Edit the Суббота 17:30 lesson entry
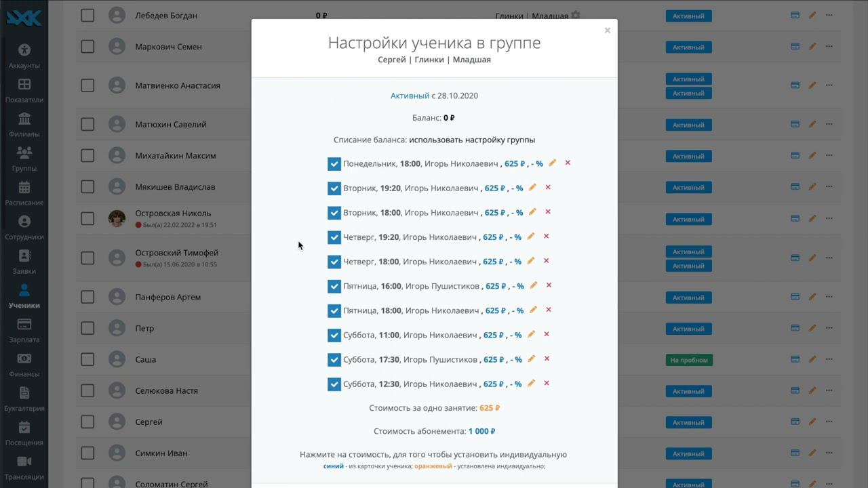The image size is (868, 488). click(531, 358)
